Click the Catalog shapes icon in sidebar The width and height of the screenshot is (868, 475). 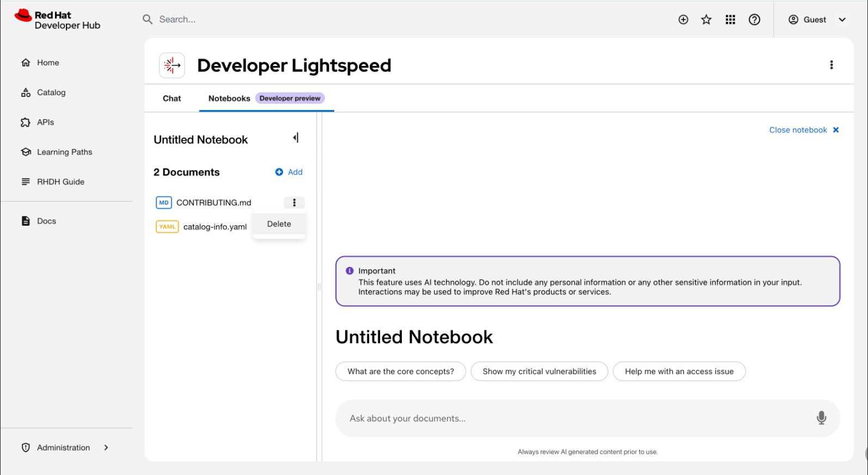tap(26, 92)
